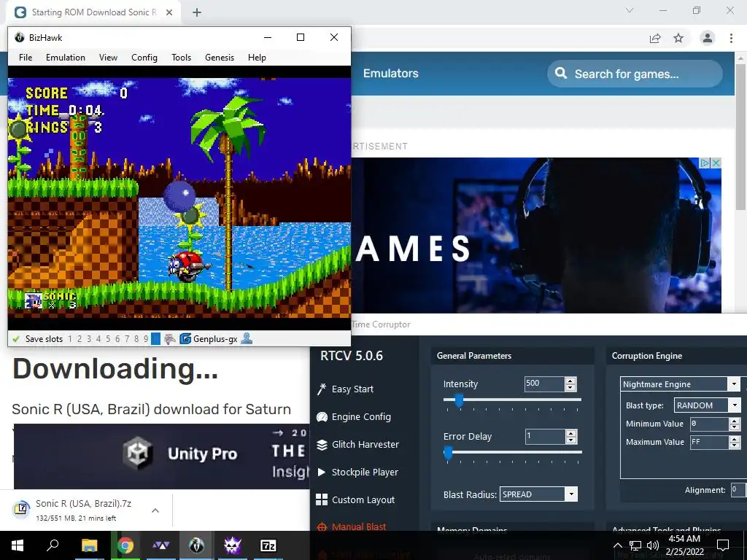The image size is (747, 560).
Task: Select save slot 4 in BizHawk
Action: click(x=98, y=339)
